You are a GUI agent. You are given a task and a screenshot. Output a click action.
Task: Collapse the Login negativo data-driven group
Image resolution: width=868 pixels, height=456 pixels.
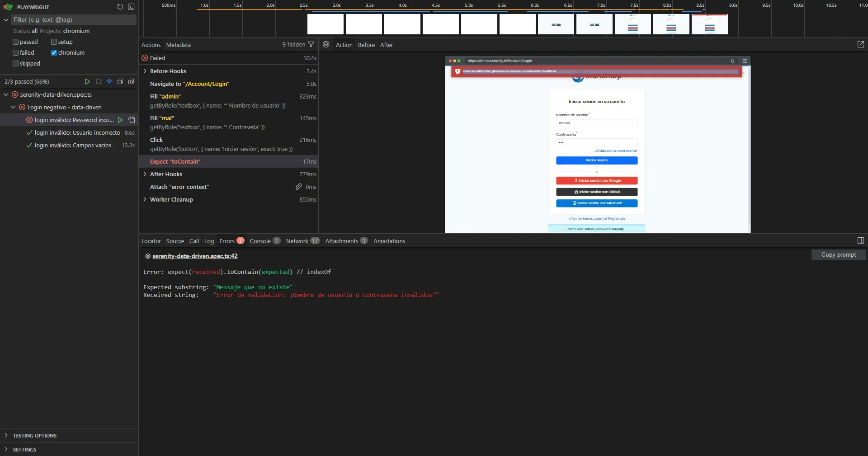(13, 107)
